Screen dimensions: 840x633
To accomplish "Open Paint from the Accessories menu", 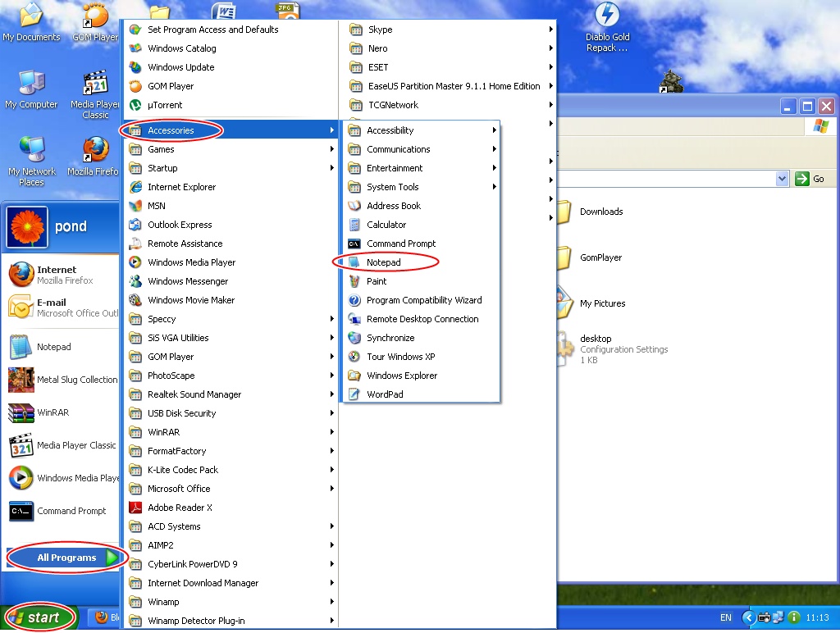I will (377, 281).
